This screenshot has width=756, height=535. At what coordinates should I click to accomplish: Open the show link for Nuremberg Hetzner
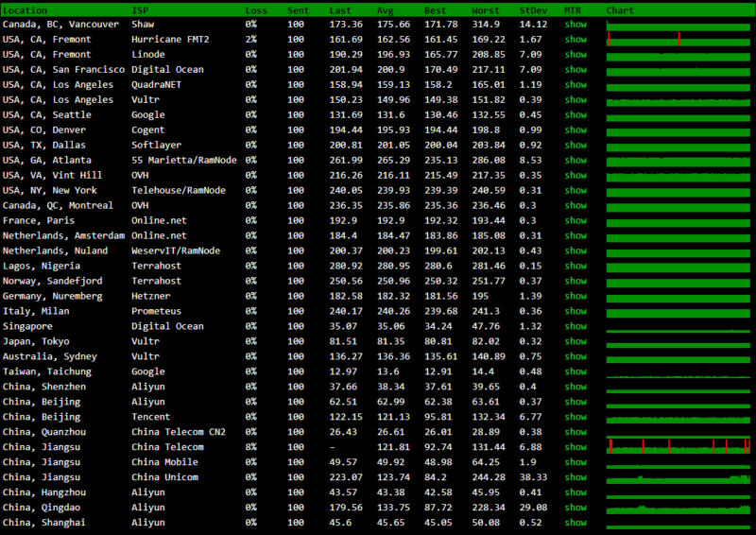coord(576,297)
